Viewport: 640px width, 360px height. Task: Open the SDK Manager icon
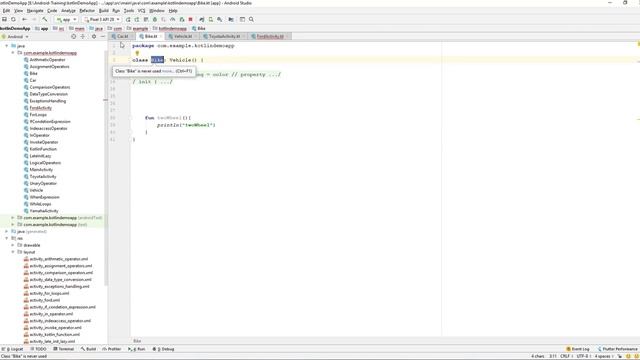coord(220,19)
